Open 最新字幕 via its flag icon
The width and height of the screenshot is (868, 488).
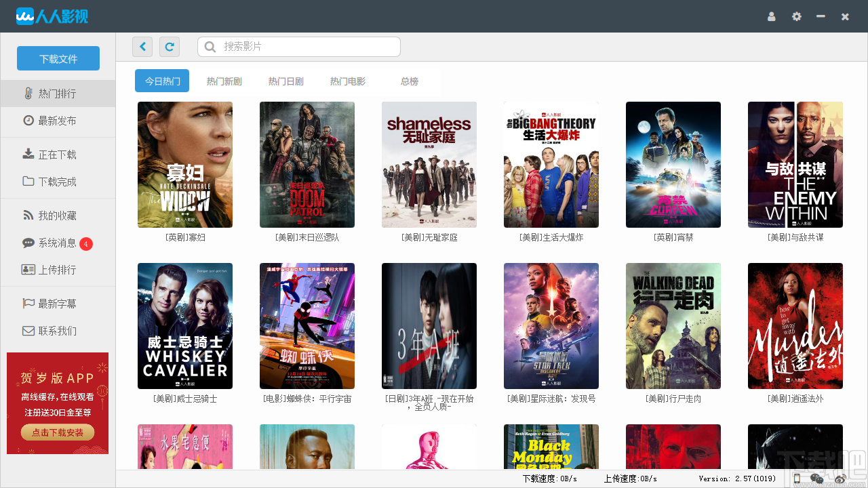[28, 304]
